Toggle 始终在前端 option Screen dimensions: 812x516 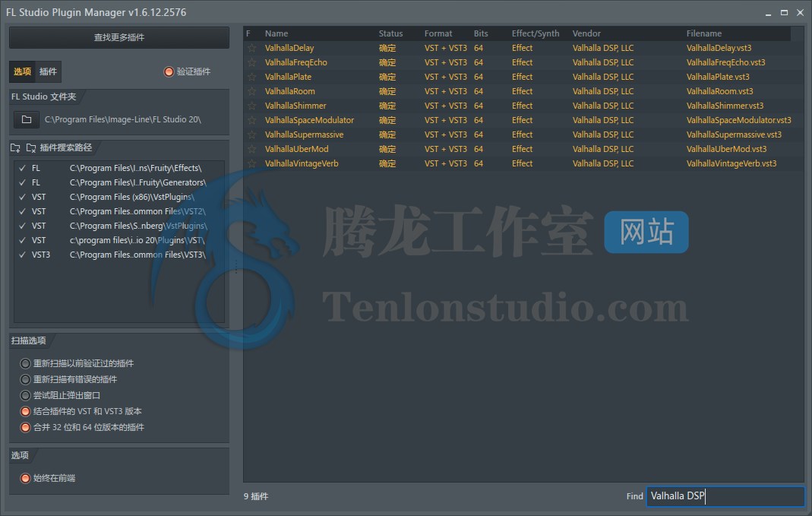tap(25, 478)
